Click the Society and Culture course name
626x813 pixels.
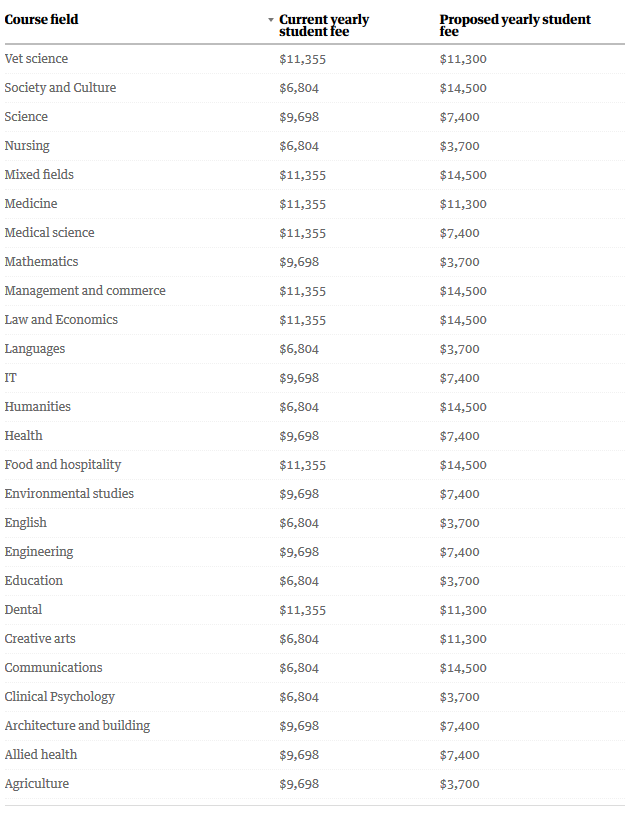tap(60, 88)
